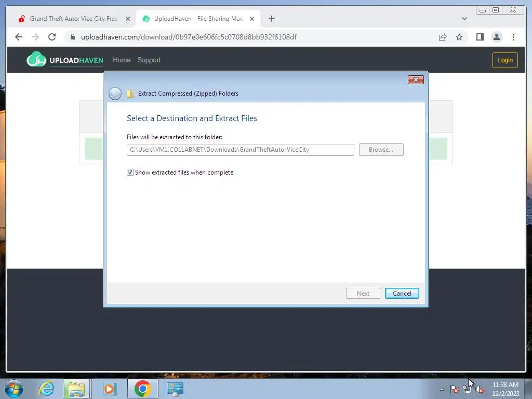Open Chrome side panel icon
The image size is (532, 399).
coord(480,37)
